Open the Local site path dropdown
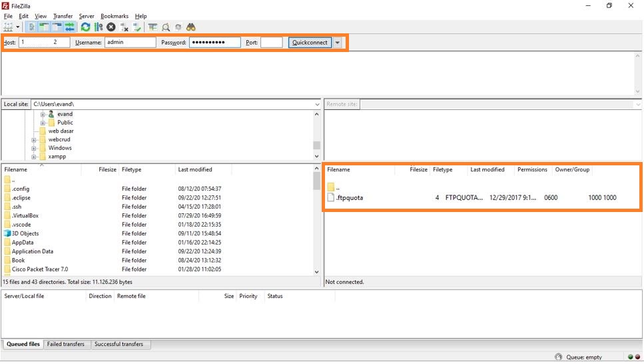This screenshot has width=644, height=364. pyautogui.click(x=316, y=105)
